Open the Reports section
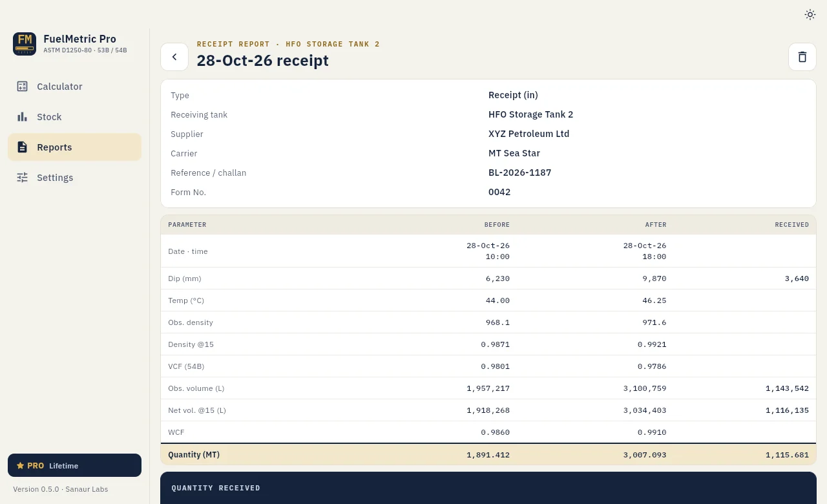The width and height of the screenshot is (827, 504). tap(74, 147)
